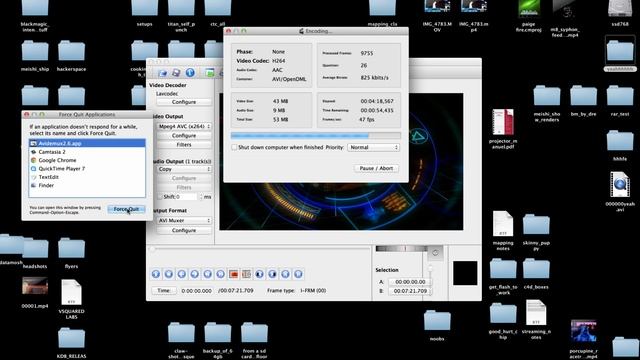Select Avidemux2.6.app in Force Quit list

point(87,143)
